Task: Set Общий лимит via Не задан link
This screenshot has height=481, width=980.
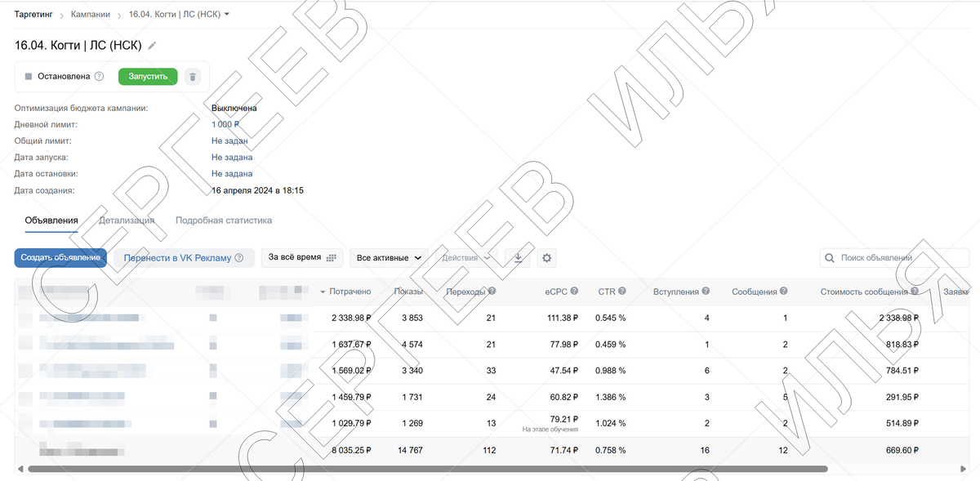Action: (x=229, y=140)
